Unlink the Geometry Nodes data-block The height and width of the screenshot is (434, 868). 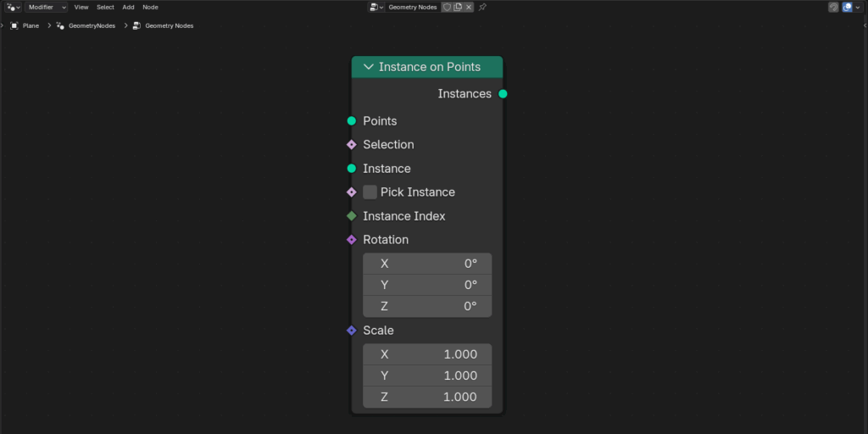click(x=468, y=7)
